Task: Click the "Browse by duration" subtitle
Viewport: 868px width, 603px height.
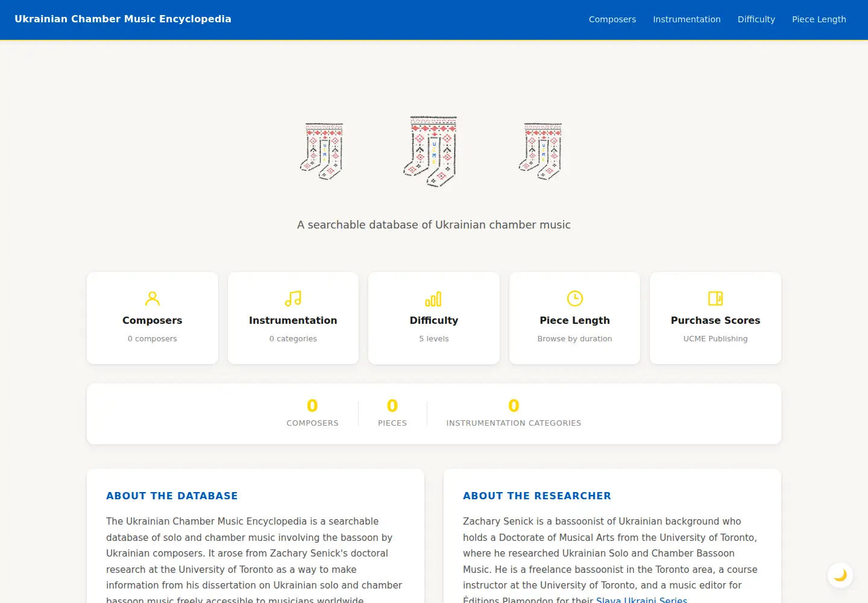Action: (575, 339)
